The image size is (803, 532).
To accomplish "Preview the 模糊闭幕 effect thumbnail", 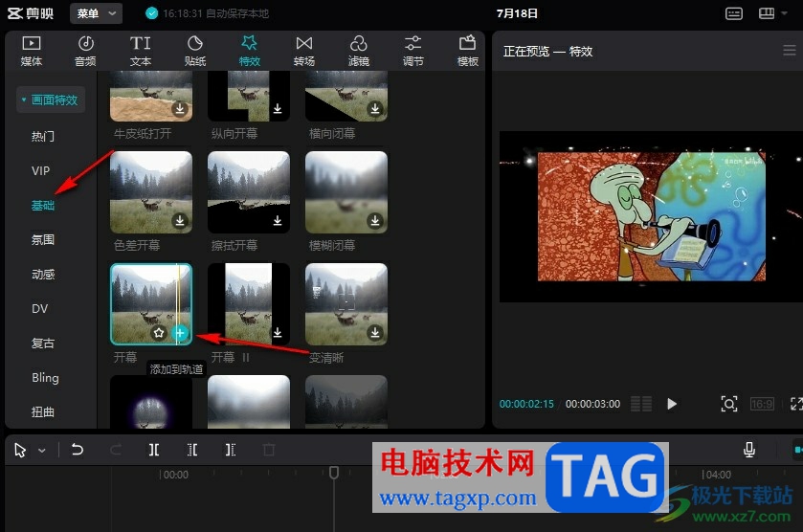I will (346, 192).
